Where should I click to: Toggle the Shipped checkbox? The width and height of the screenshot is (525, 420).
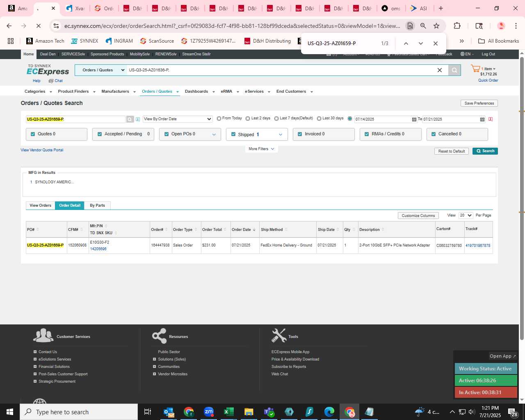[233, 134]
